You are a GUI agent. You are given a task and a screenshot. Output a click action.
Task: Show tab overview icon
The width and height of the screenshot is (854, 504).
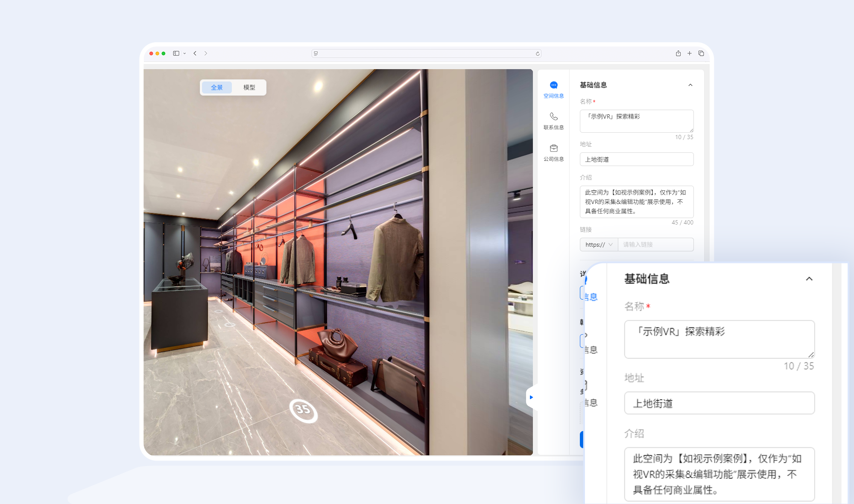[x=701, y=53]
